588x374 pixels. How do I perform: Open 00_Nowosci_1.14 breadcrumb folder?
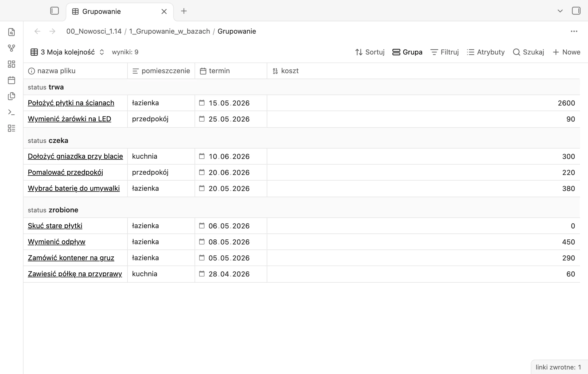coord(94,31)
